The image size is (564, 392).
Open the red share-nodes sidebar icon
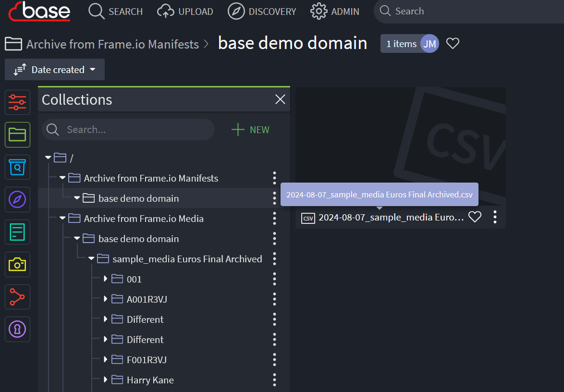click(17, 297)
